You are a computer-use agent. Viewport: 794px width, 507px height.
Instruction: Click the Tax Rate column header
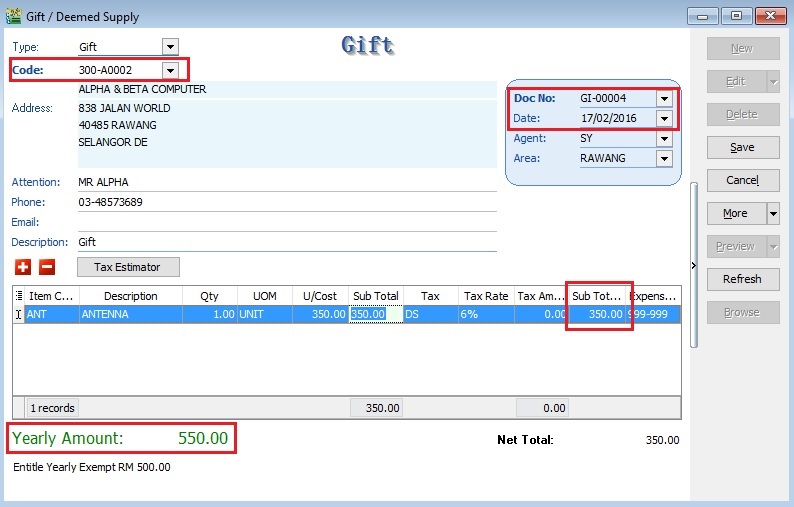486,296
